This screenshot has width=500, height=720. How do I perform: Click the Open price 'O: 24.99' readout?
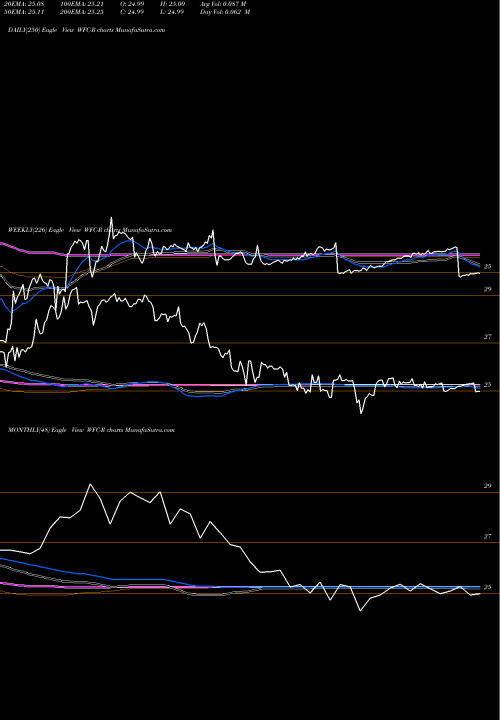click(x=132, y=4)
